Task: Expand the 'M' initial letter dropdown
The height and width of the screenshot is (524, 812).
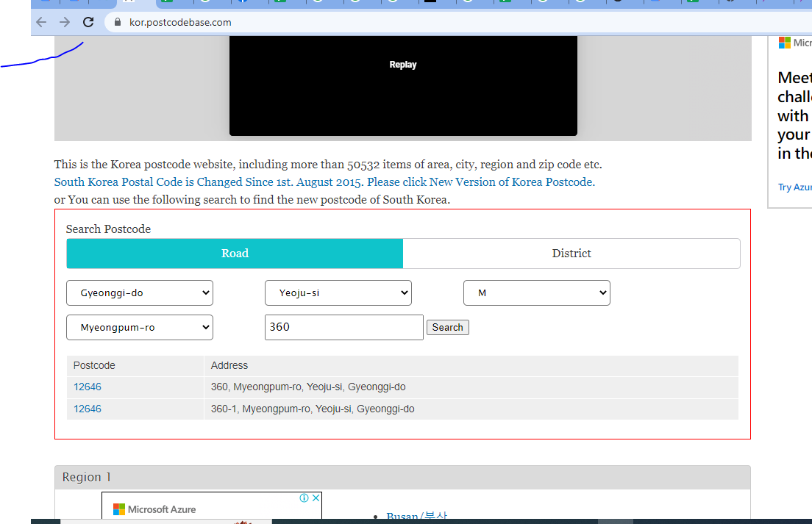Action: point(536,292)
